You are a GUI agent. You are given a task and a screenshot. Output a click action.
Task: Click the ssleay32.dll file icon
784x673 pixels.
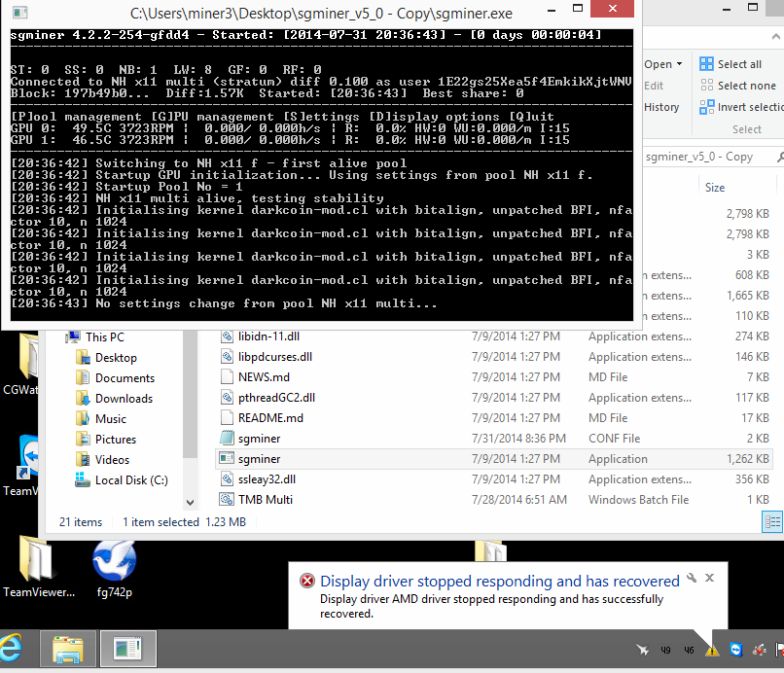(227, 479)
